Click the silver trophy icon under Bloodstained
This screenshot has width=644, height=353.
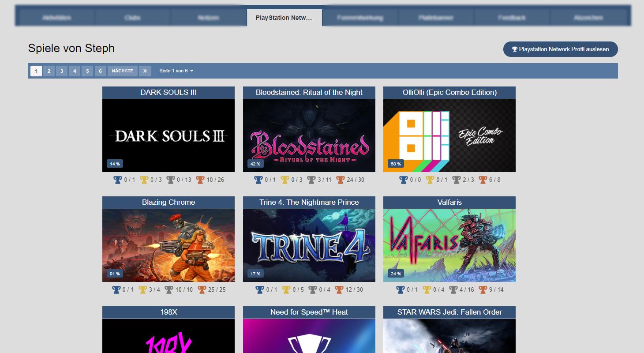click(x=311, y=180)
